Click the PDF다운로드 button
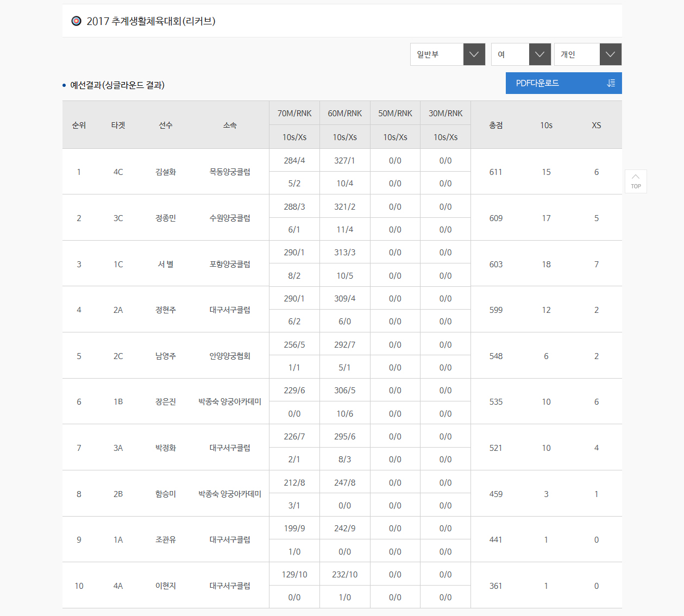Image resolution: width=684 pixels, height=616 pixels. point(563,83)
